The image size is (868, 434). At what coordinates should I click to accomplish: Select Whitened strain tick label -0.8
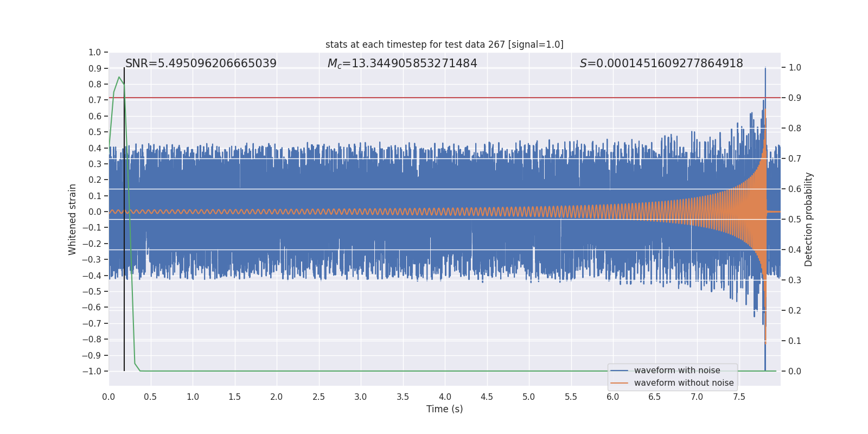coord(92,339)
